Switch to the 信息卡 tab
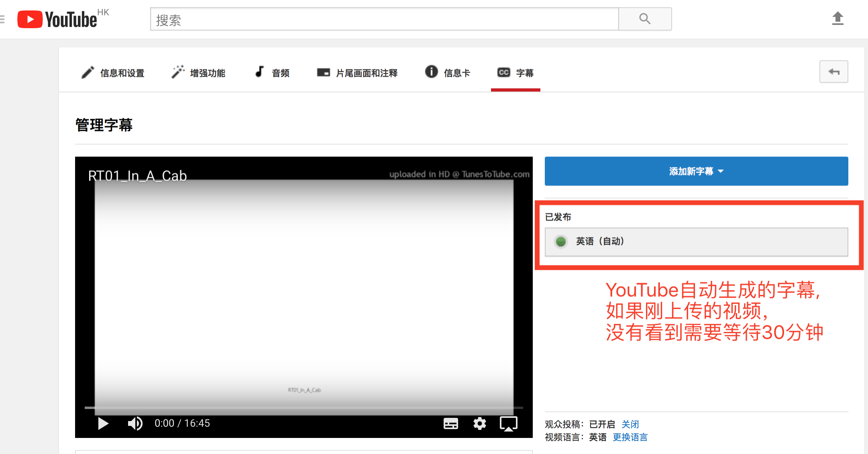Screen dimensions: 868x454 pos(448,73)
